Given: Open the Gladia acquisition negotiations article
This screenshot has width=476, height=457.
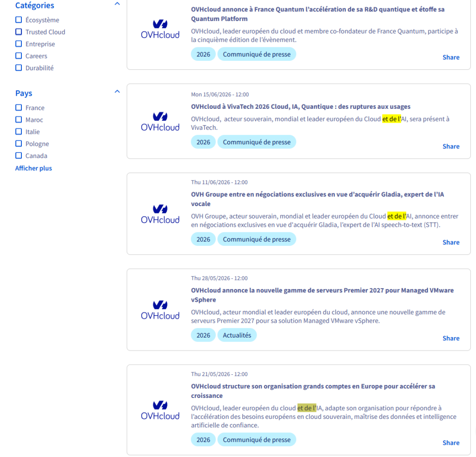Looking at the screenshot, I should pyautogui.click(x=317, y=199).
